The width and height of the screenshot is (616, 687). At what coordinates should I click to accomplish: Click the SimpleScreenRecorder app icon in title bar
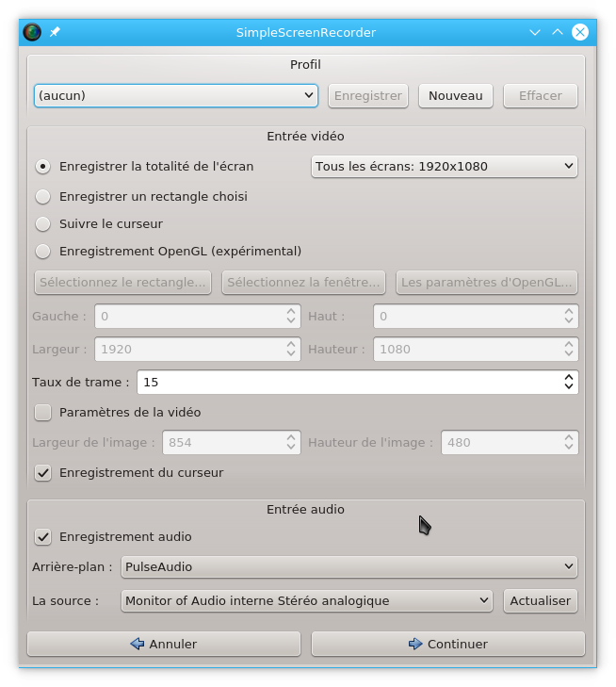(x=32, y=32)
